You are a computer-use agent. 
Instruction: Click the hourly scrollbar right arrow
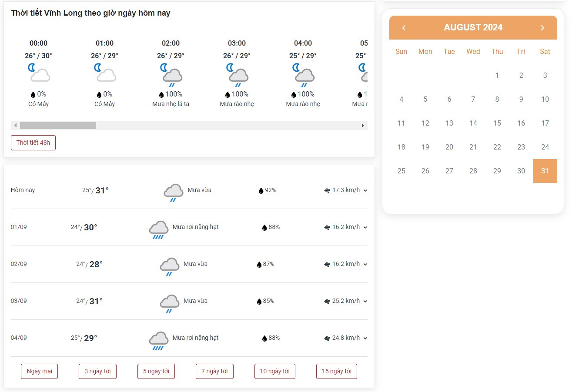363,126
